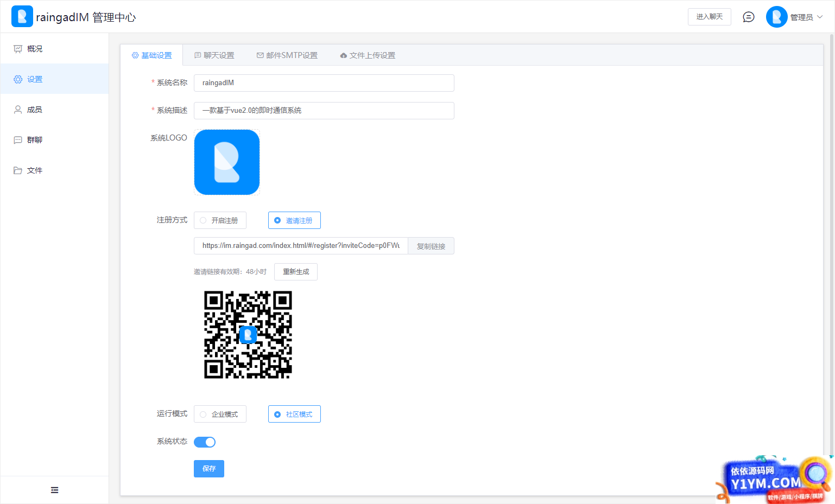Screen dimensions: 835x504
Task: Collapse the sidebar with the hamburger icon
Action: tap(54, 490)
